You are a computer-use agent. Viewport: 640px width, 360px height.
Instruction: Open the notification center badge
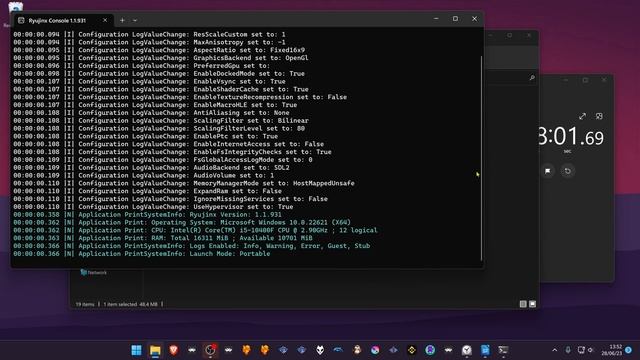(629, 350)
